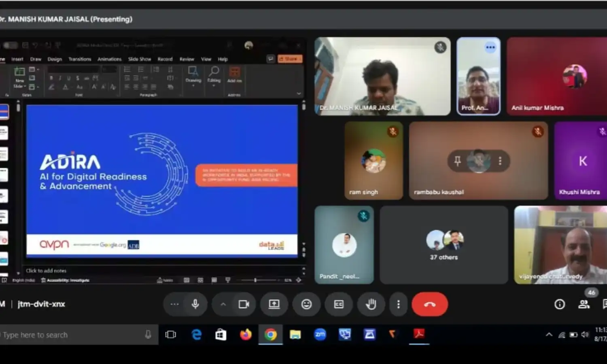Image resolution: width=607 pixels, height=364 pixels.
Task: Open the Design ribbon tab
Action: point(55,59)
